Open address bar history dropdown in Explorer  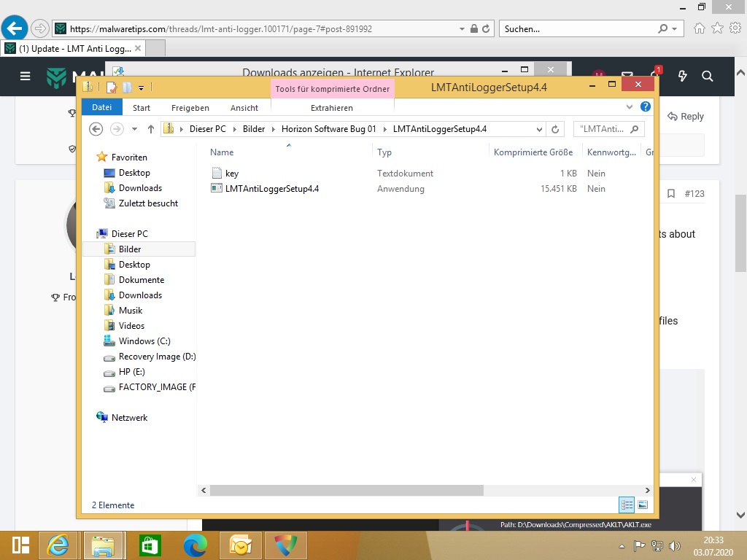539,129
